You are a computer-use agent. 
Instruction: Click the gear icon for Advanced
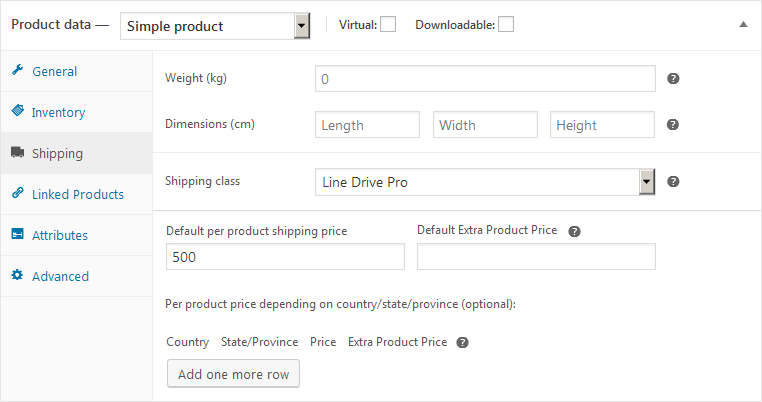click(17, 276)
